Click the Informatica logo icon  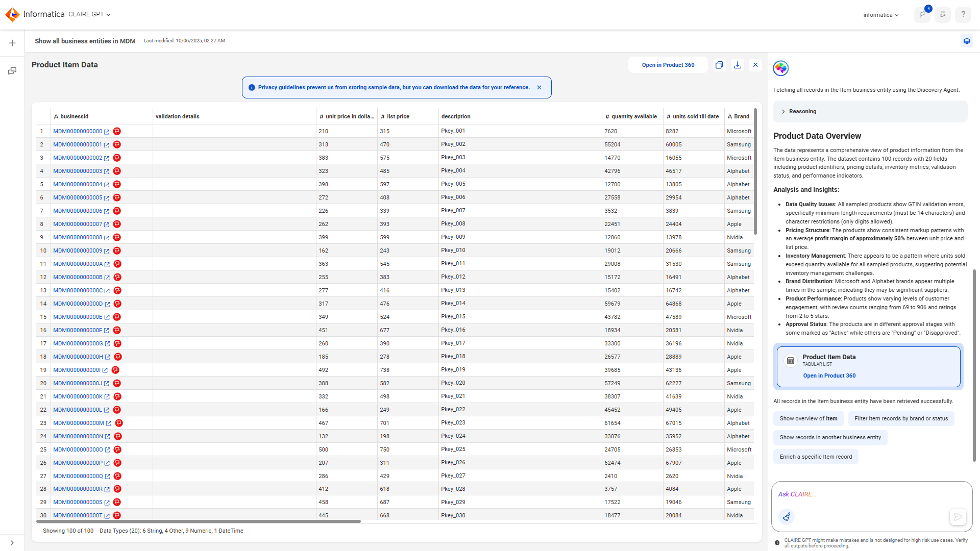[12, 14]
